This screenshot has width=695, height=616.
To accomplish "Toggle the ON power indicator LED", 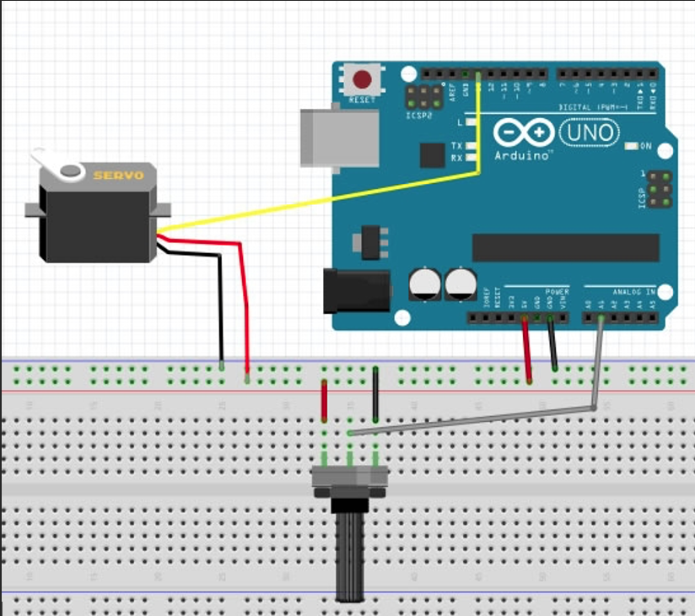I will click(x=630, y=147).
